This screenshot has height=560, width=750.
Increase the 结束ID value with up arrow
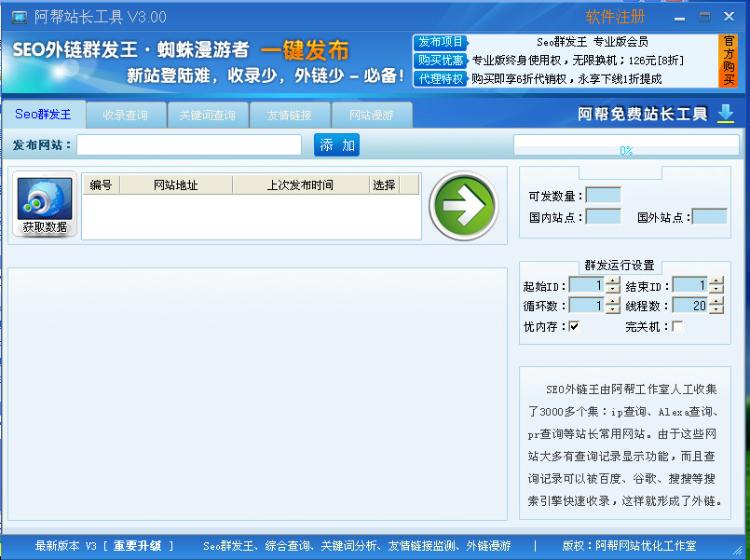coord(716,281)
